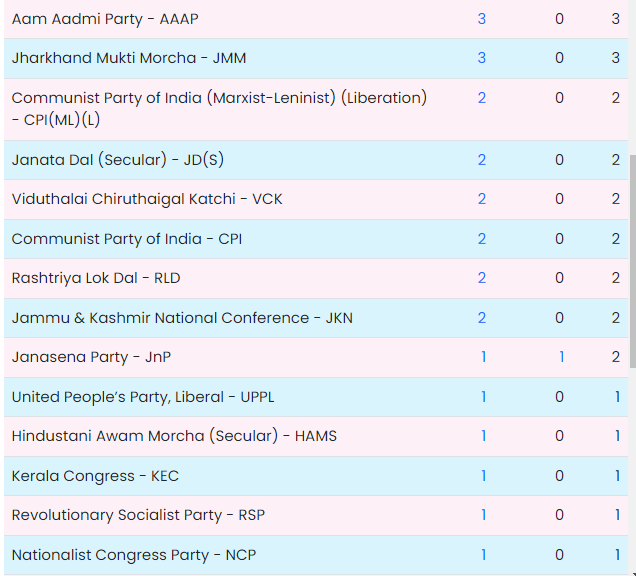This screenshot has width=636, height=576.
Task: Open CPI(ML)(L) won count link
Action: 481,98
